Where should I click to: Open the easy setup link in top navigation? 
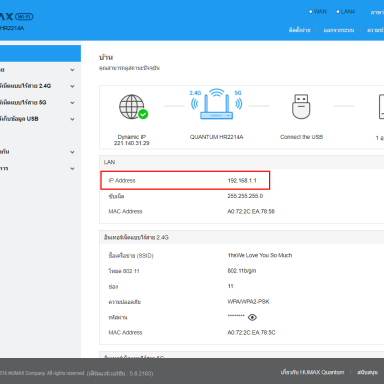(x=300, y=30)
